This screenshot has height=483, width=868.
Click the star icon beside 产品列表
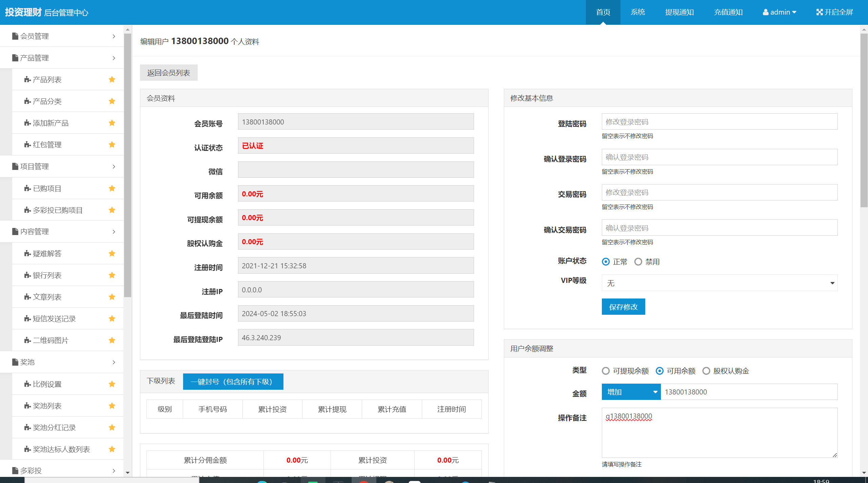click(112, 79)
